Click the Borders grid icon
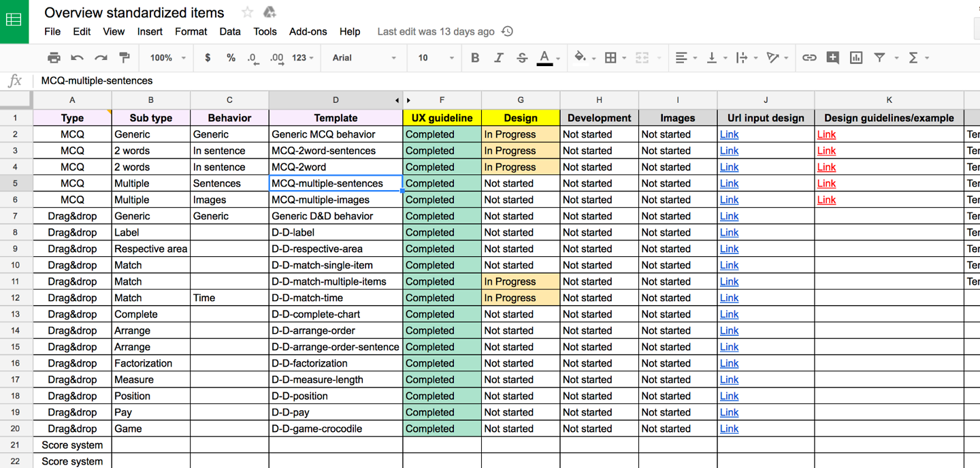Viewport: 980px width, 468px height. coord(610,58)
